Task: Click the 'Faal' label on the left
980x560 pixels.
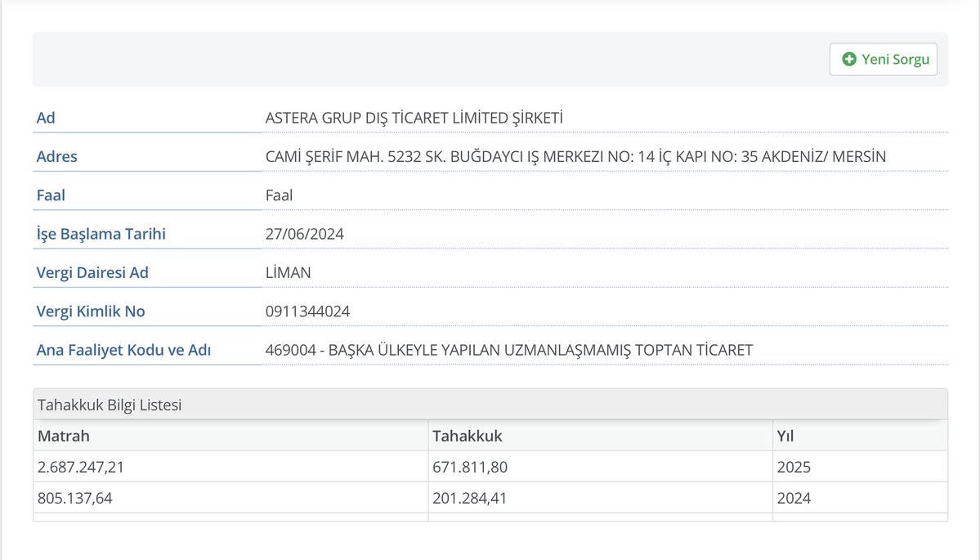Action: pos(51,195)
